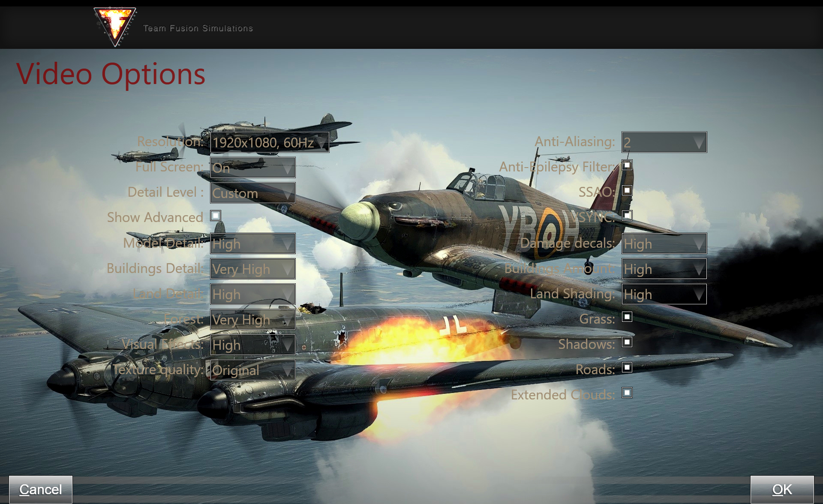823x504 pixels.
Task: Open the Resolution dropdown
Action: pos(270,142)
